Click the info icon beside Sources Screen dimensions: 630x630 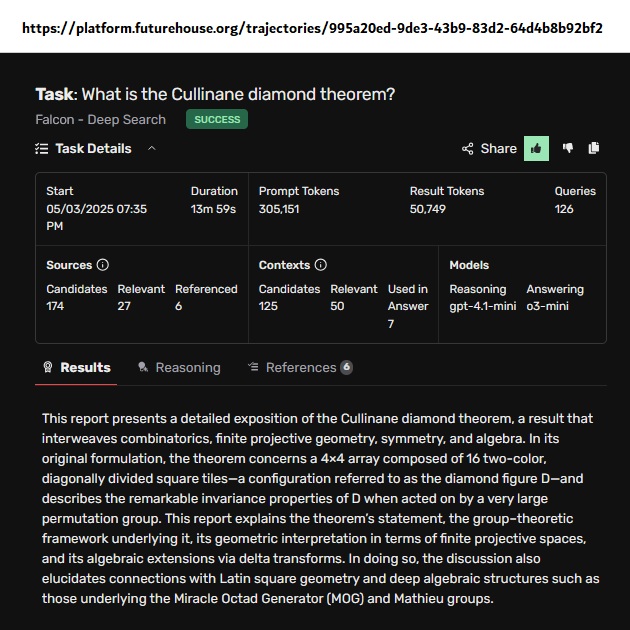[x=102, y=265]
